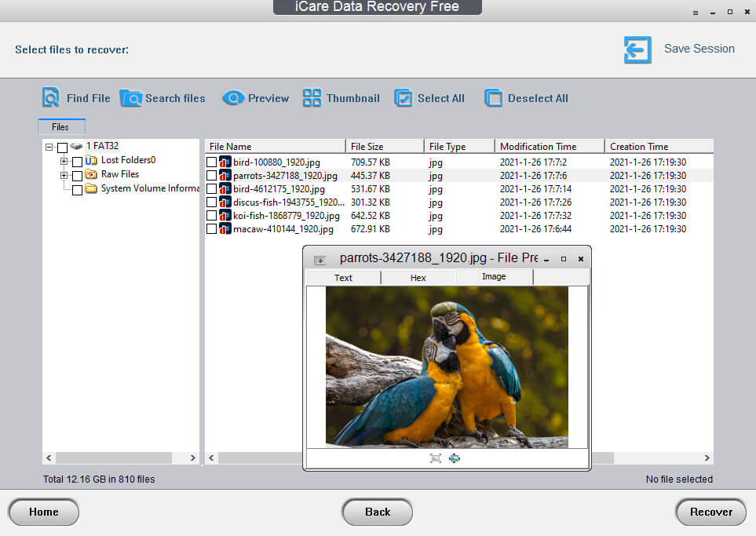Click the Preview eye icon
Image resolution: width=756 pixels, height=536 pixels.
(x=233, y=98)
